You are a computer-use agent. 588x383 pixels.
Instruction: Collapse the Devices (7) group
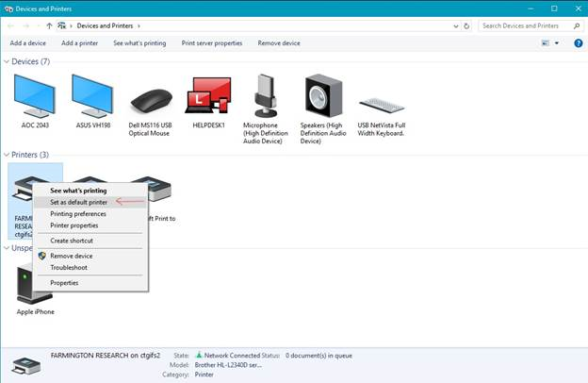click(x=7, y=61)
